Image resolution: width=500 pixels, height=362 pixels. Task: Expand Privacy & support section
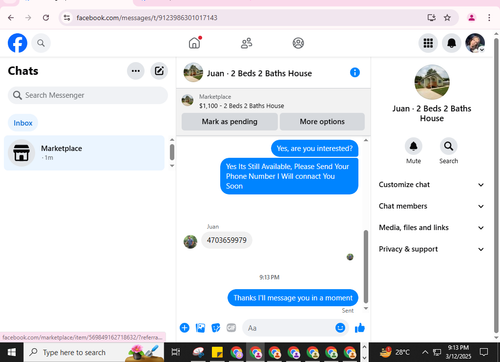[431, 249]
